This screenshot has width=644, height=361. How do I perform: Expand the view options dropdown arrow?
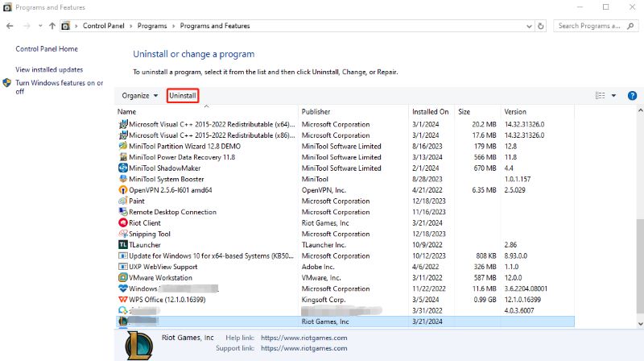pos(613,95)
